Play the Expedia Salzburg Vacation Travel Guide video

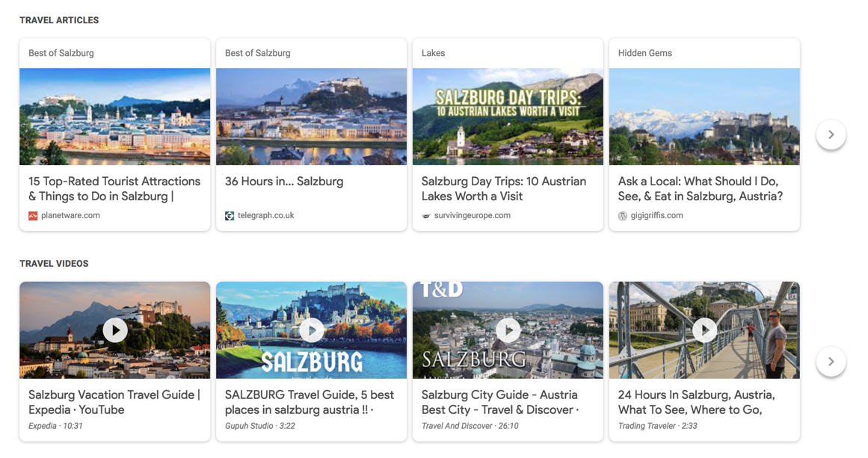point(115,330)
